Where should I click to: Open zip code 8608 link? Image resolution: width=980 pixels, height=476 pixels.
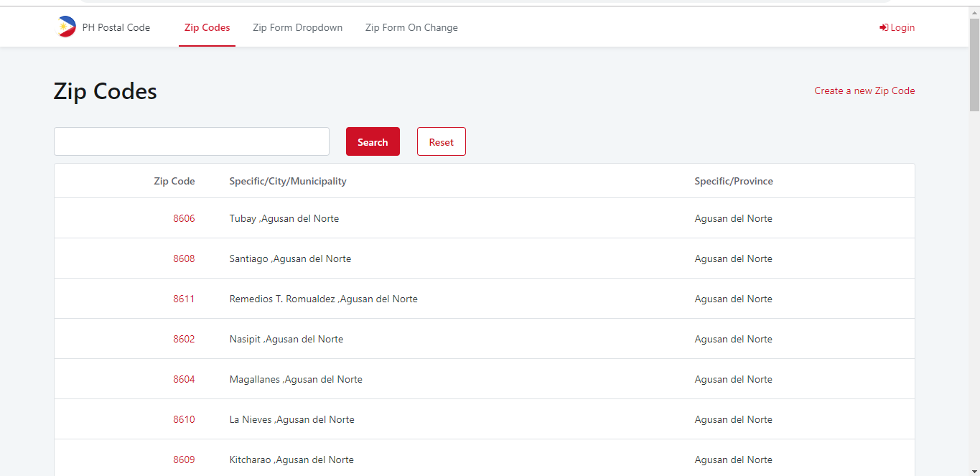(184, 258)
